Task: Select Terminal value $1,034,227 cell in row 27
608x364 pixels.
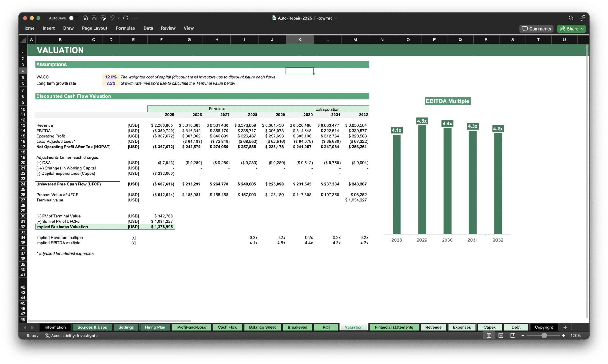Action: [355, 200]
